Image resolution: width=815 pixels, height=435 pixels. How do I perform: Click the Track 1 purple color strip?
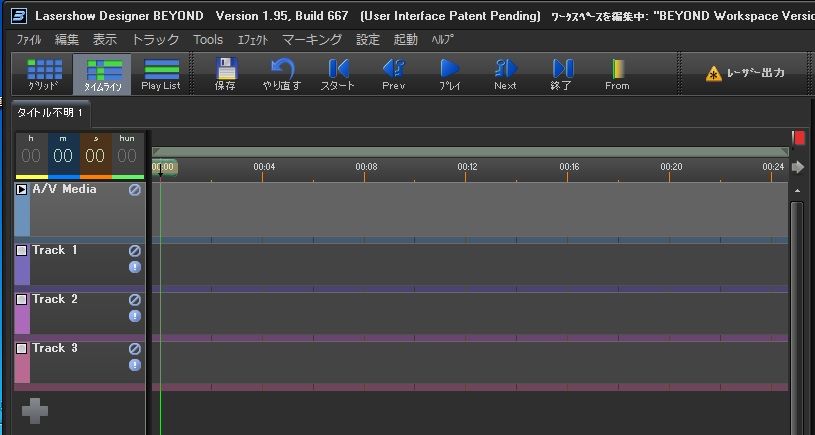[21, 271]
